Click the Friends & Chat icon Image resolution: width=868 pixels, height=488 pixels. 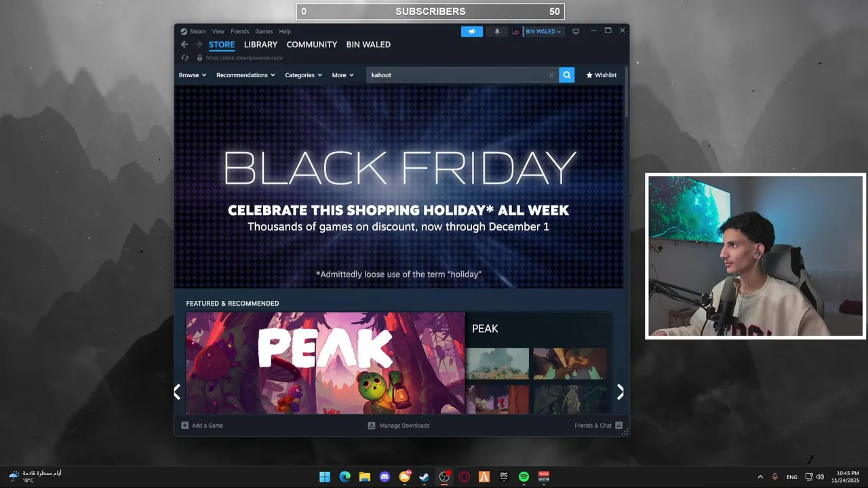coord(618,426)
